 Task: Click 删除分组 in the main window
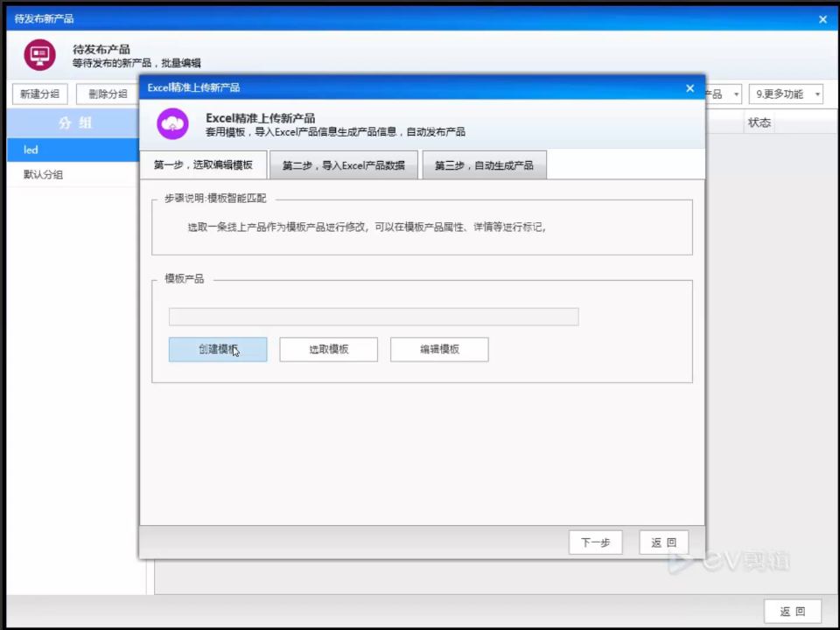[x=108, y=94]
